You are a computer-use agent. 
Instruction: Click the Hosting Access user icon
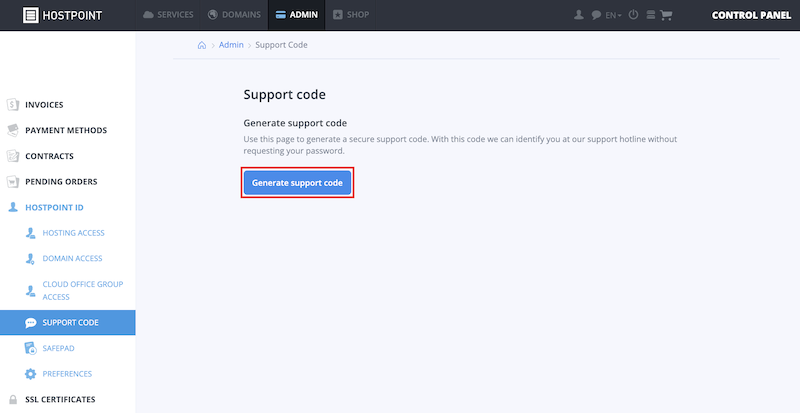(30, 233)
